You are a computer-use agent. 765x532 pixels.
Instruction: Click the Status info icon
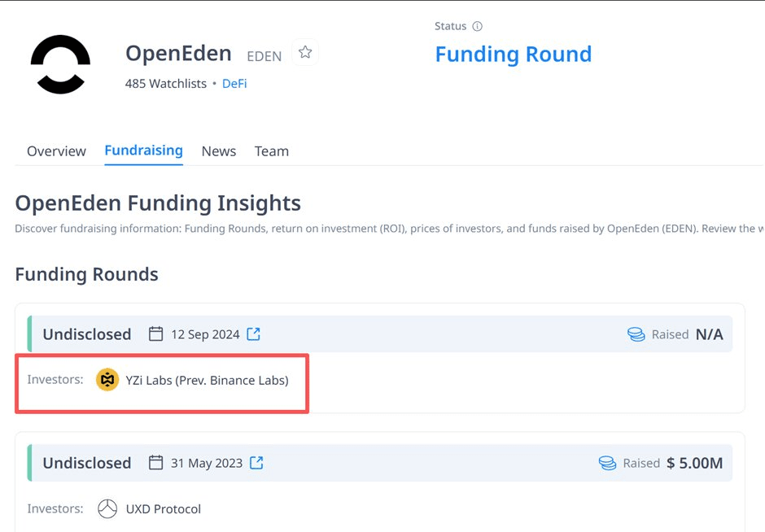[477, 26]
